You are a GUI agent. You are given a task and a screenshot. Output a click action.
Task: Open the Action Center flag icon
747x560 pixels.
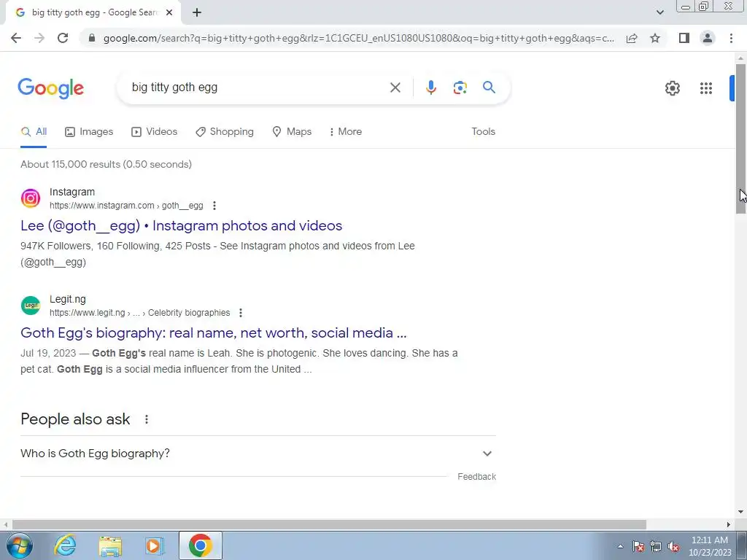(638, 547)
